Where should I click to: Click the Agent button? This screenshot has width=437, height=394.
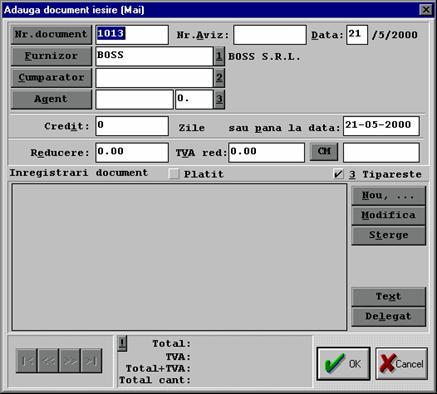51,99
